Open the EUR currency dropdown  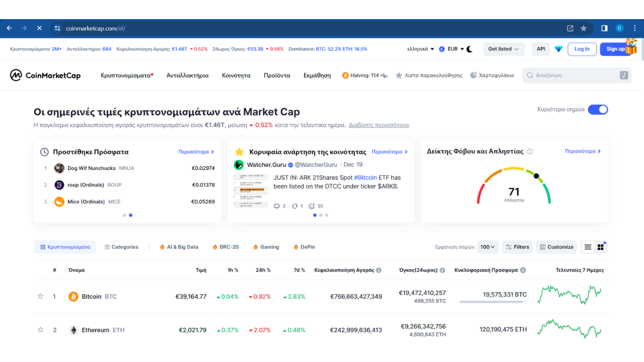[x=451, y=49]
